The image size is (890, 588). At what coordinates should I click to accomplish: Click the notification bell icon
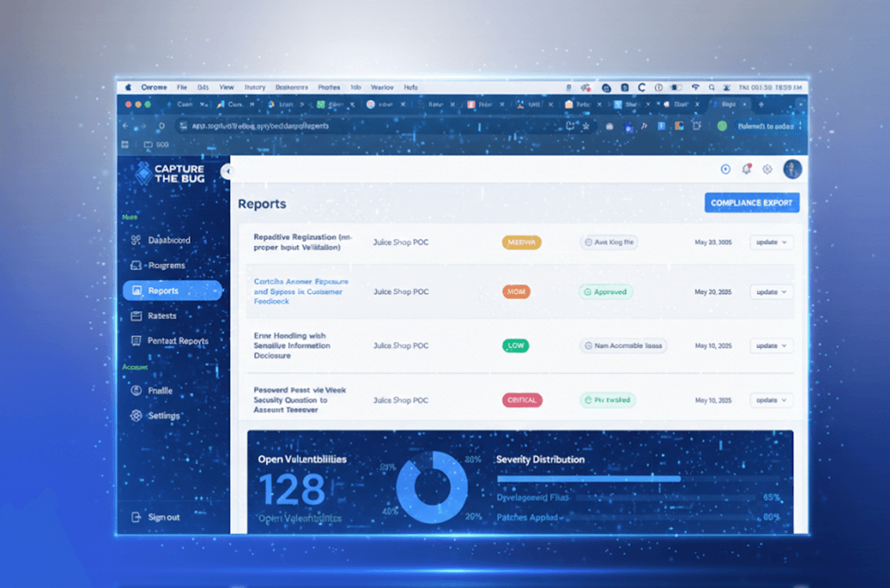point(747,169)
